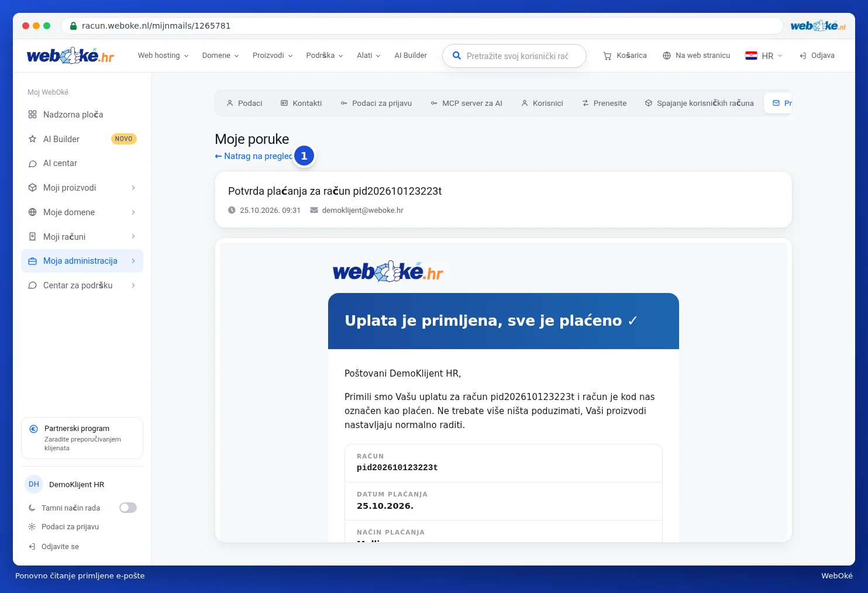868x593 pixels.
Task: Open the MCP server za AI tab
Action: [x=467, y=104]
